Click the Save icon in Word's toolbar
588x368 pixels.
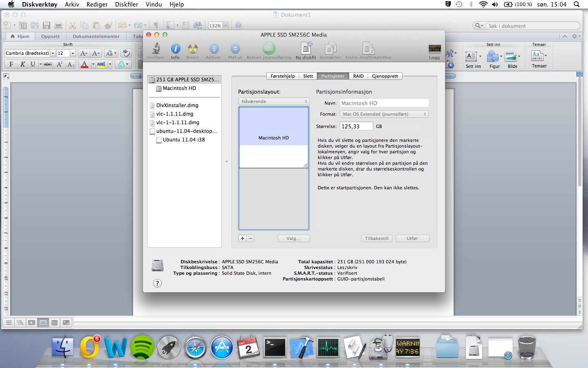coord(47,25)
